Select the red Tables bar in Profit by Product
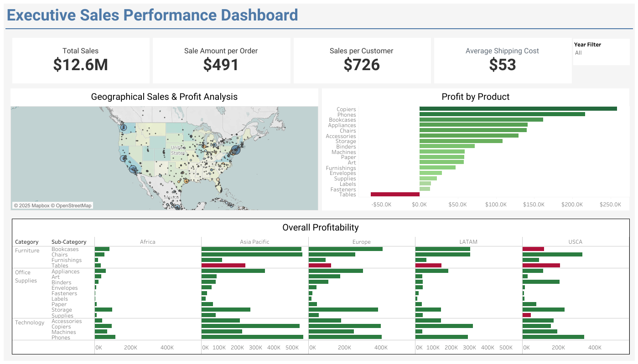 pyautogui.click(x=396, y=194)
